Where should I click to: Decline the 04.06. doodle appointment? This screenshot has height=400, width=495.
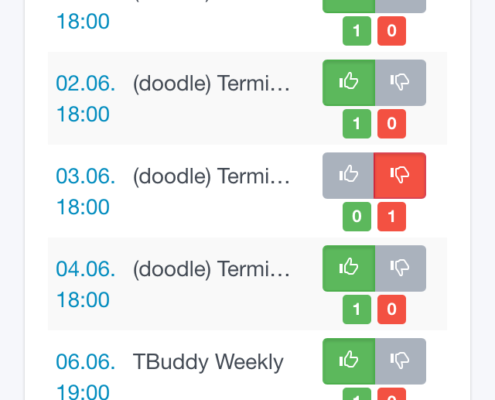click(400, 268)
